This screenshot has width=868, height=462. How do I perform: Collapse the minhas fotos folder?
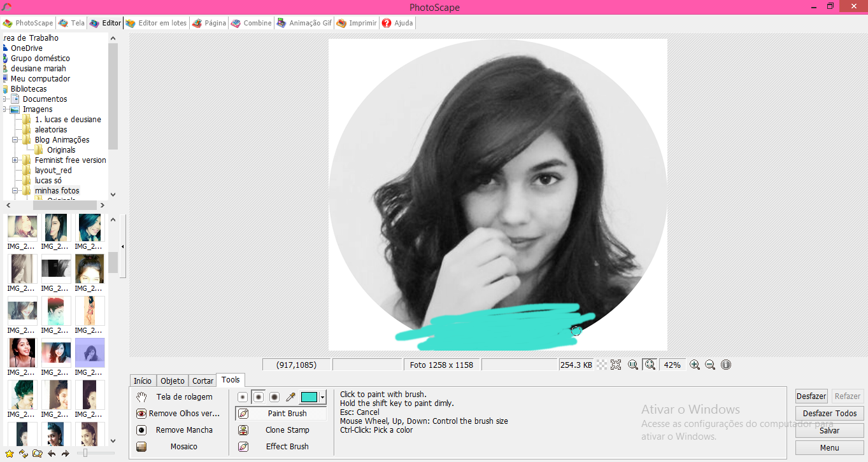15,191
